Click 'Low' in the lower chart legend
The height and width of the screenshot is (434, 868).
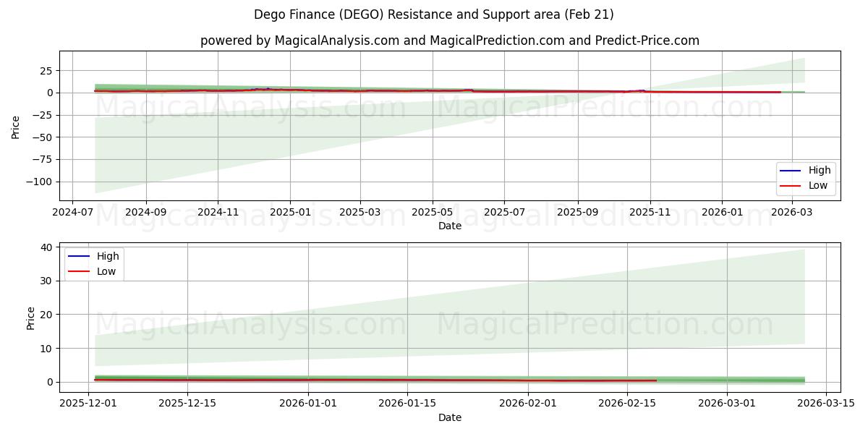[x=107, y=272]
